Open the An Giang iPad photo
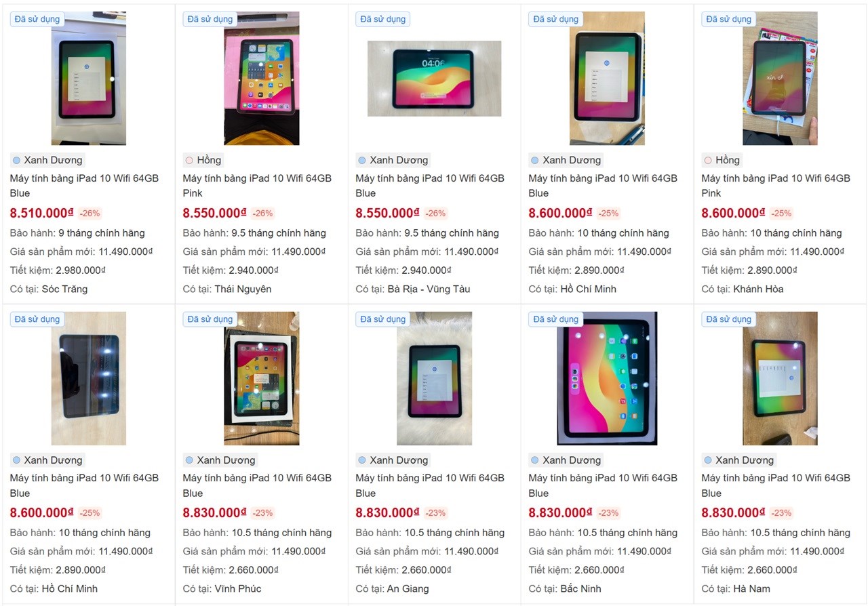Viewport: 868px width, 606px height. pos(434,378)
